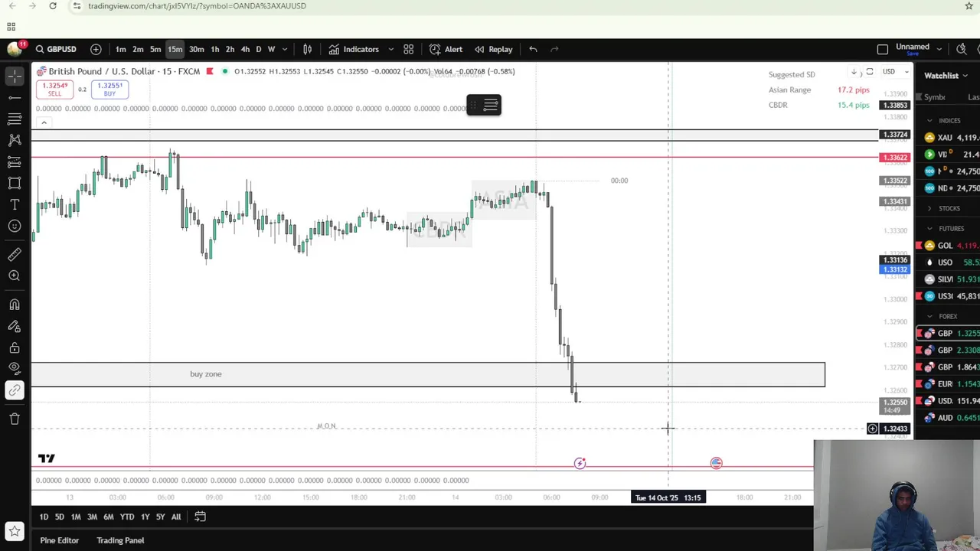Select the ruler measure tool
Screen dimensions: 980x551
pyautogui.click(x=15, y=254)
